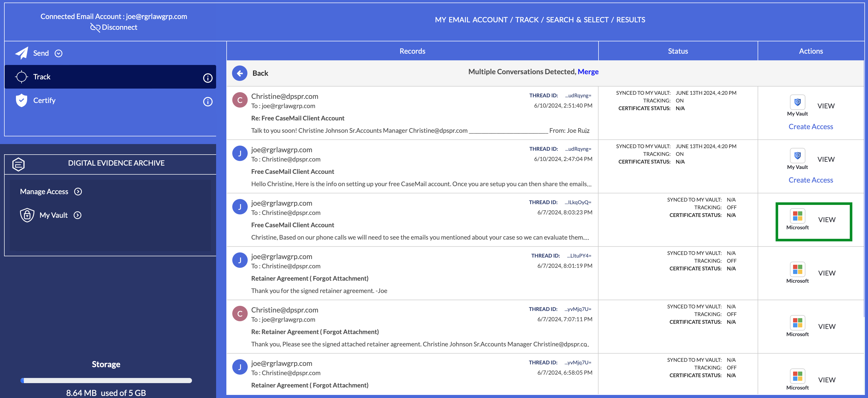The width and height of the screenshot is (868, 398).
Task: Click the Connected Email Account text
Action: (x=113, y=16)
